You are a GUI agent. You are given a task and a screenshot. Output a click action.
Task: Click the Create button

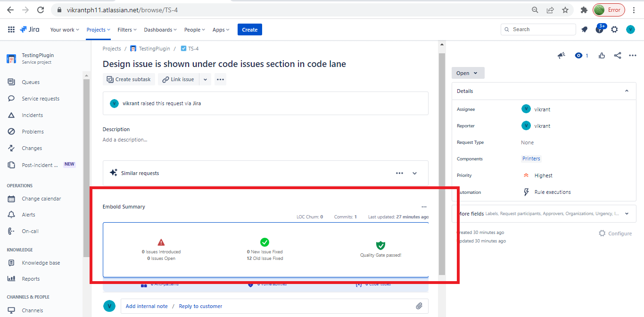pos(249,29)
